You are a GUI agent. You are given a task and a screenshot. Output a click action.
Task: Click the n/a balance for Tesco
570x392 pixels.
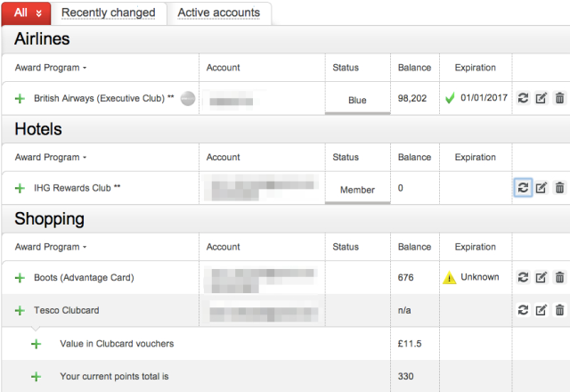(x=404, y=310)
